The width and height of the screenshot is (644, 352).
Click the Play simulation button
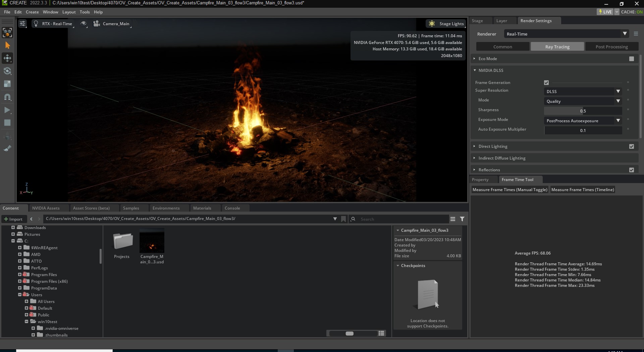pos(7,110)
